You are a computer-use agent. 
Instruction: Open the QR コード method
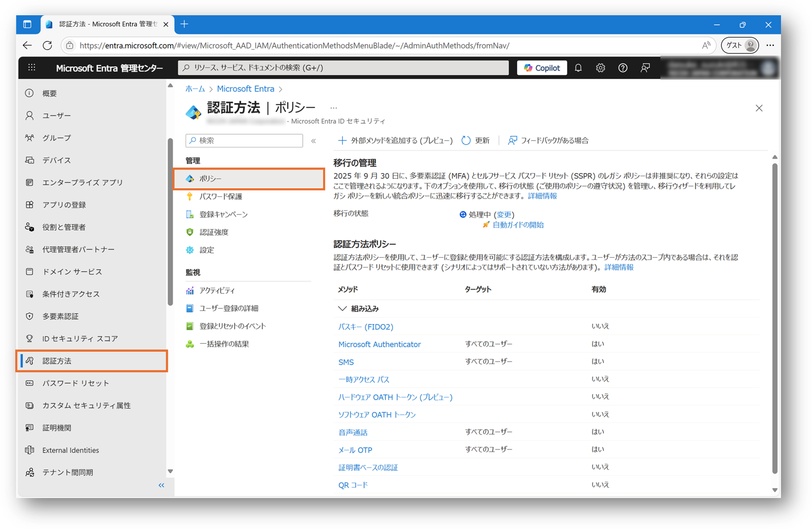coord(353,485)
